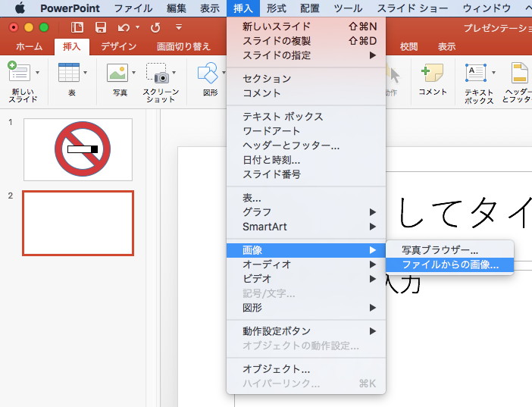Switch to the デザイン ribbon tab
Image resolution: width=532 pixels, height=407 pixels.
click(119, 46)
